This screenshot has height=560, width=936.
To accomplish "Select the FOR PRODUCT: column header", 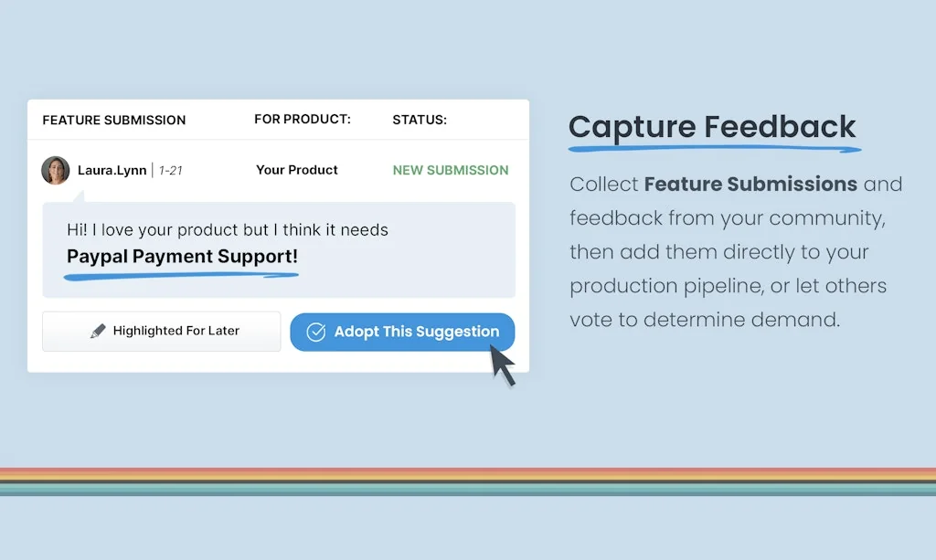I will pyautogui.click(x=303, y=120).
